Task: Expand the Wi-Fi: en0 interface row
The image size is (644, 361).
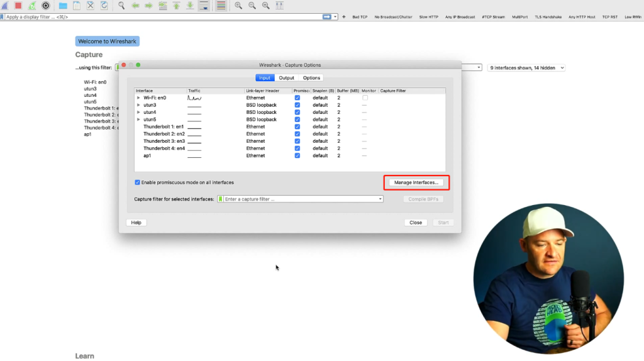Action: (138, 97)
